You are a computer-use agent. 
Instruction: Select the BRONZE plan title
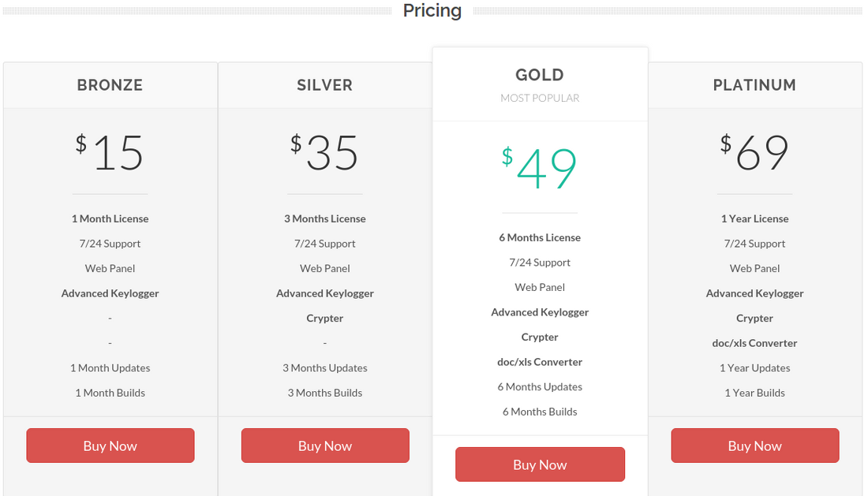[110, 85]
